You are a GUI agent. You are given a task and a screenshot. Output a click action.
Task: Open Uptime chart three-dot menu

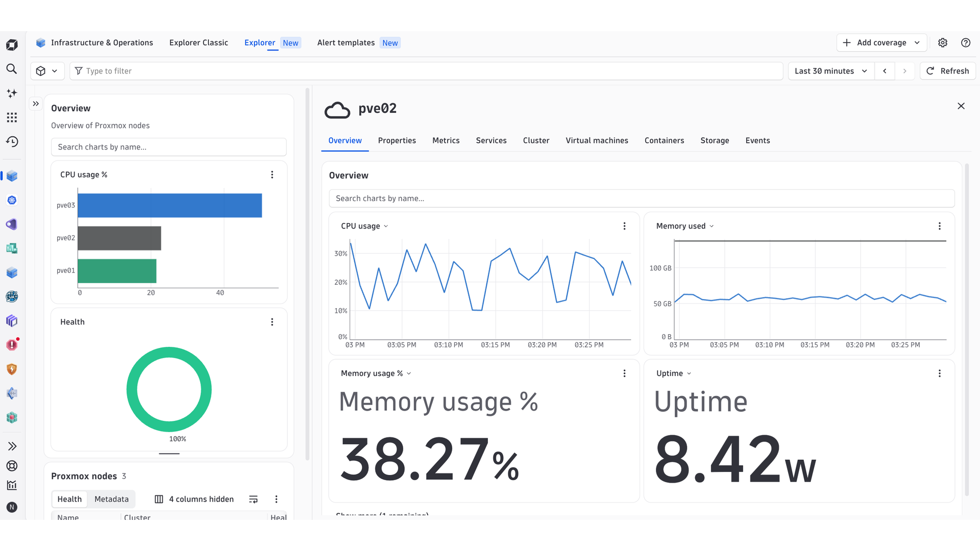[x=940, y=373]
